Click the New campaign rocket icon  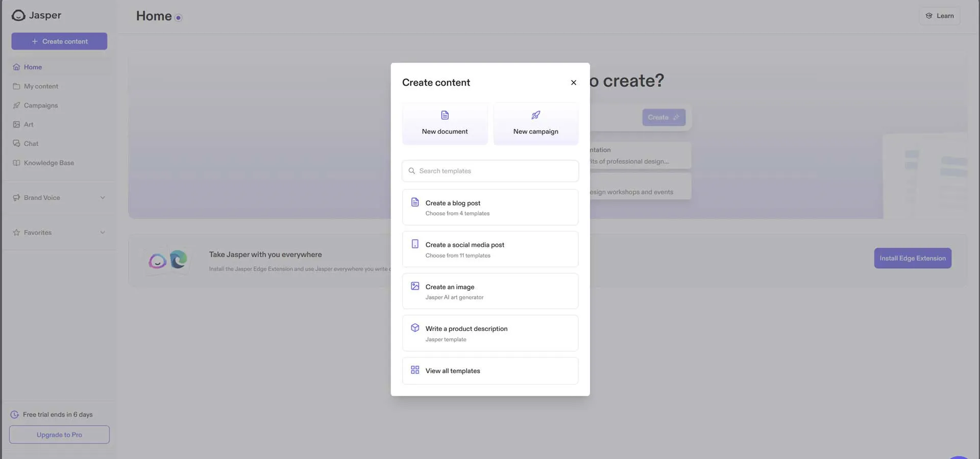tap(536, 115)
